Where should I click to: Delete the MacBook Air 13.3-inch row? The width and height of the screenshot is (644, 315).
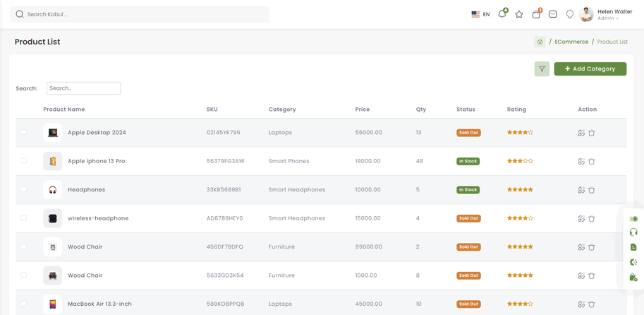click(x=591, y=304)
